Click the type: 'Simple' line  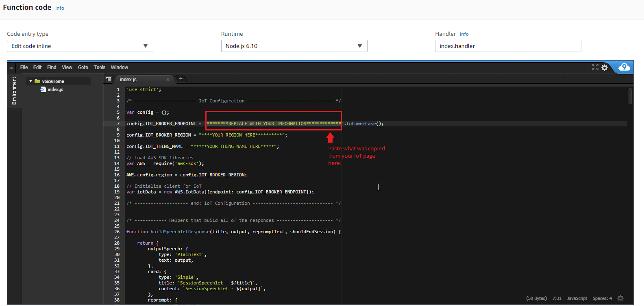point(178,277)
